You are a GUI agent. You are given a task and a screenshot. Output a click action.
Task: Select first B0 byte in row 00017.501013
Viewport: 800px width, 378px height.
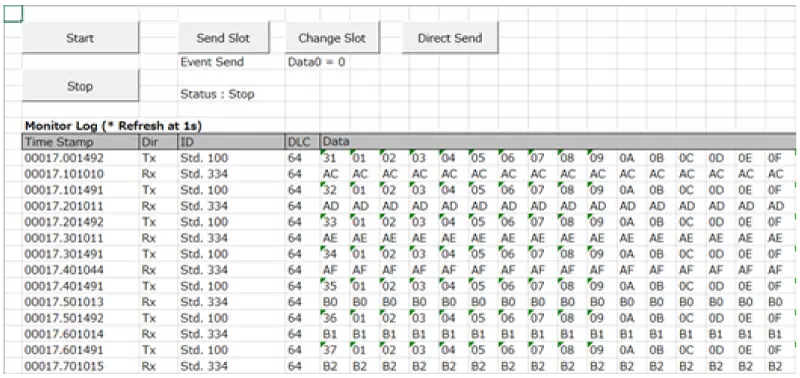[334, 302]
